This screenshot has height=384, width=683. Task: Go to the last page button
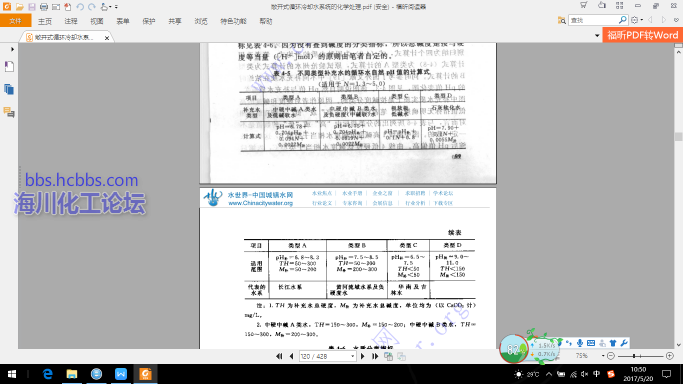(x=375, y=357)
